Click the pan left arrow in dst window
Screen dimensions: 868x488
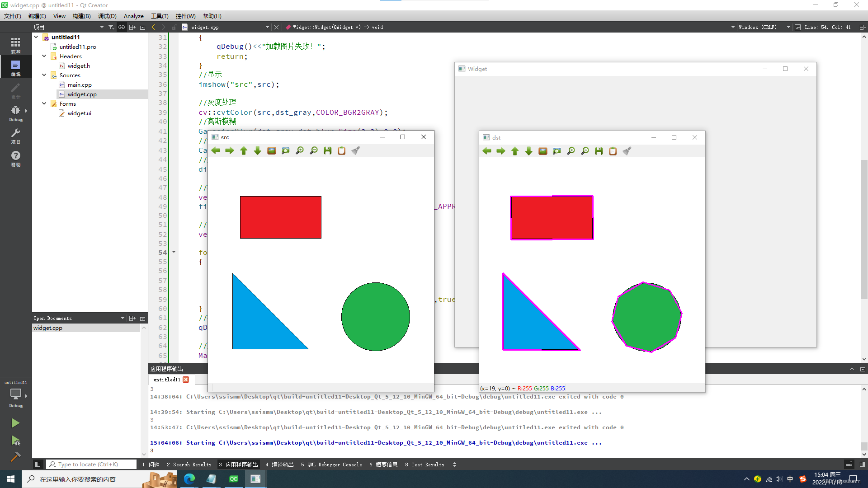pyautogui.click(x=487, y=151)
